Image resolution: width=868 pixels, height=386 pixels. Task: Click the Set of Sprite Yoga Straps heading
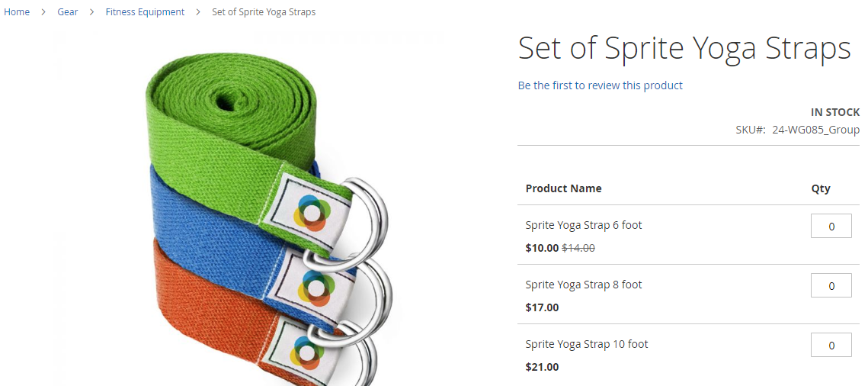pos(684,48)
